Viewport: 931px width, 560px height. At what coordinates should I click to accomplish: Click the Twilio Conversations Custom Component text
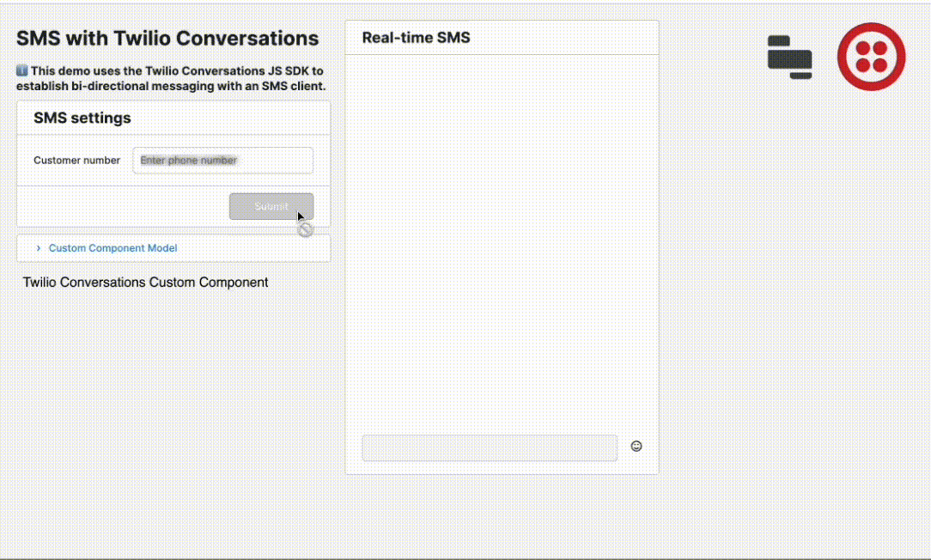(145, 282)
